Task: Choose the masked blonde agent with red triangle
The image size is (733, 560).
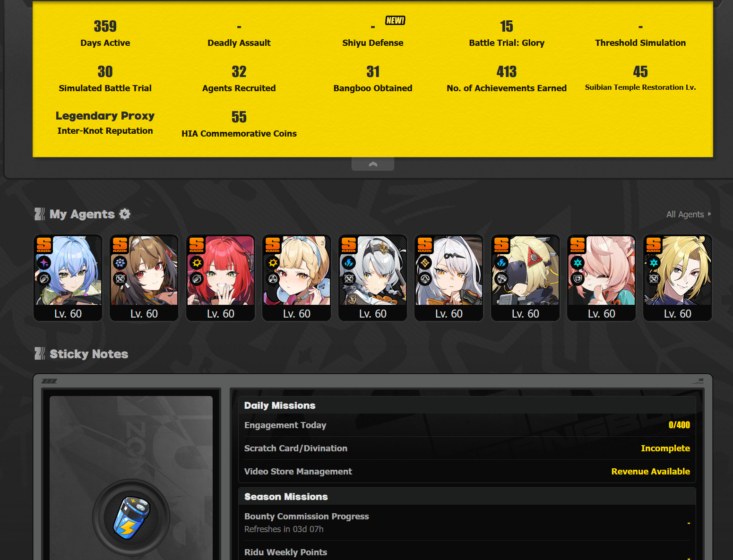Action: click(526, 278)
